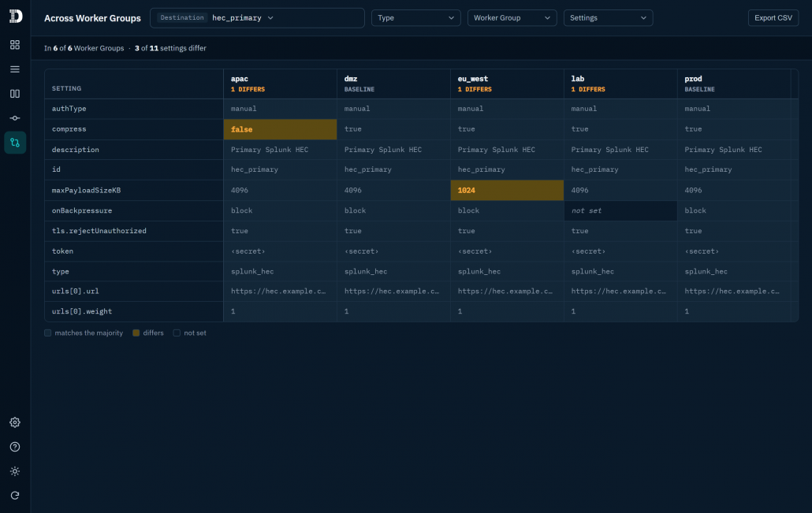The image size is (812, 513).
Task: Click the 'BASELINE' label under dmz
Action: 359,90
